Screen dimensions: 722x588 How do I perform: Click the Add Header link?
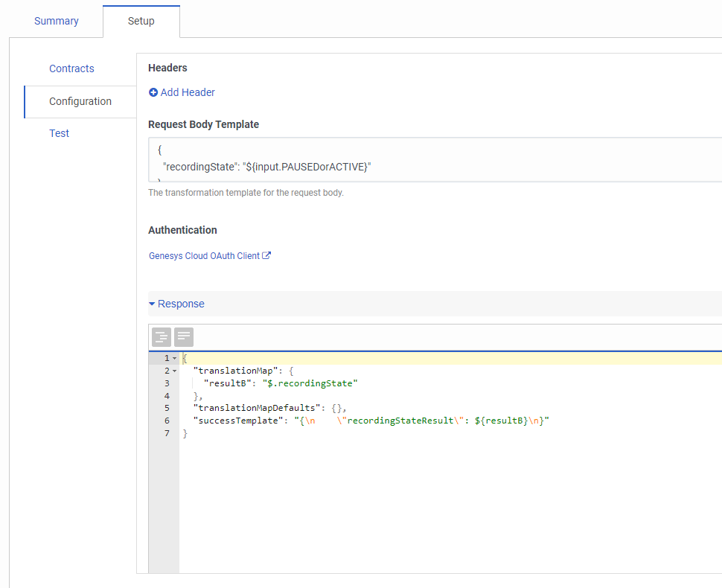click(x=188, y=93)
